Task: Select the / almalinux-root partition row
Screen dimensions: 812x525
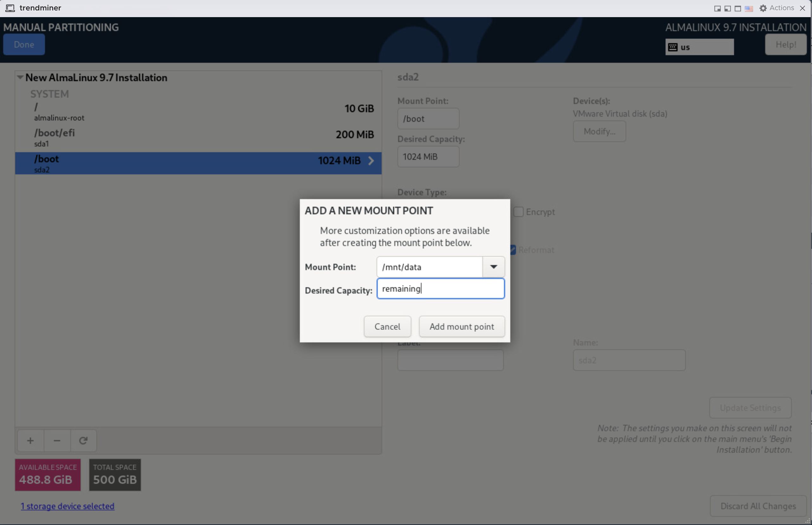Action: (x=198, y=112)
